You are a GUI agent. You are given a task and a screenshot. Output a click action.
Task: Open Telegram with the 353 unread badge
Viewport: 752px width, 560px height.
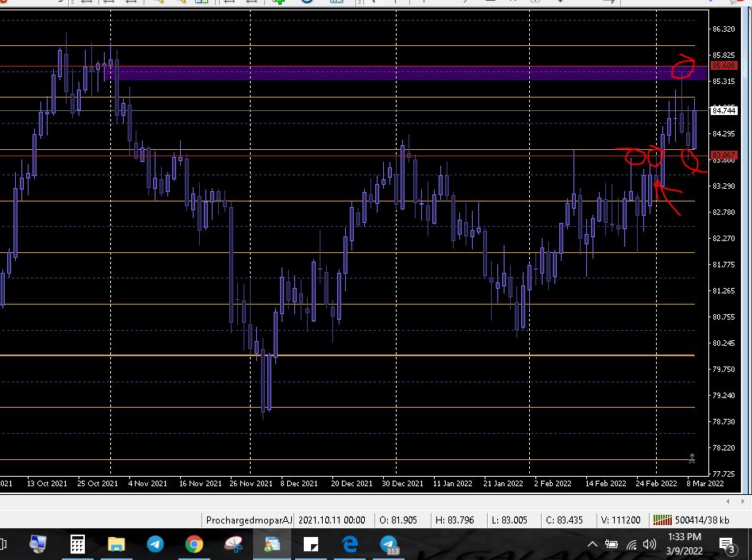[389, 545]
